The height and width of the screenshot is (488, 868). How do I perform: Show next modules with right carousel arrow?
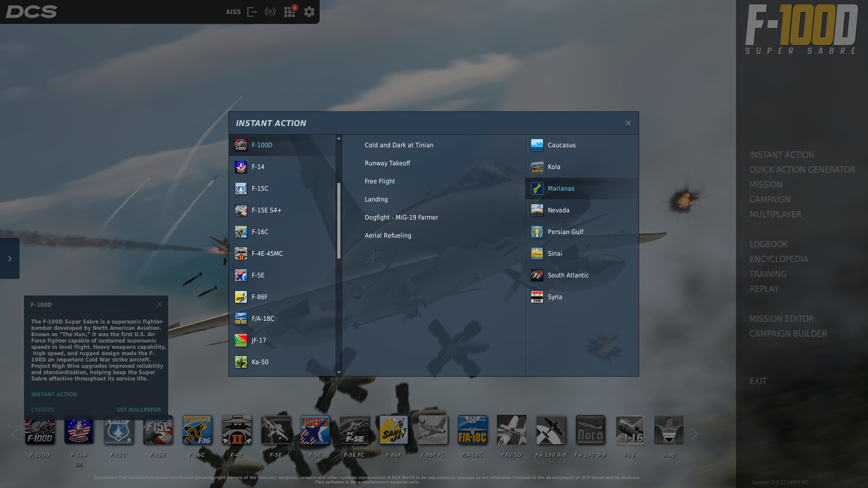pyautogui.click(x=694, y=434)
